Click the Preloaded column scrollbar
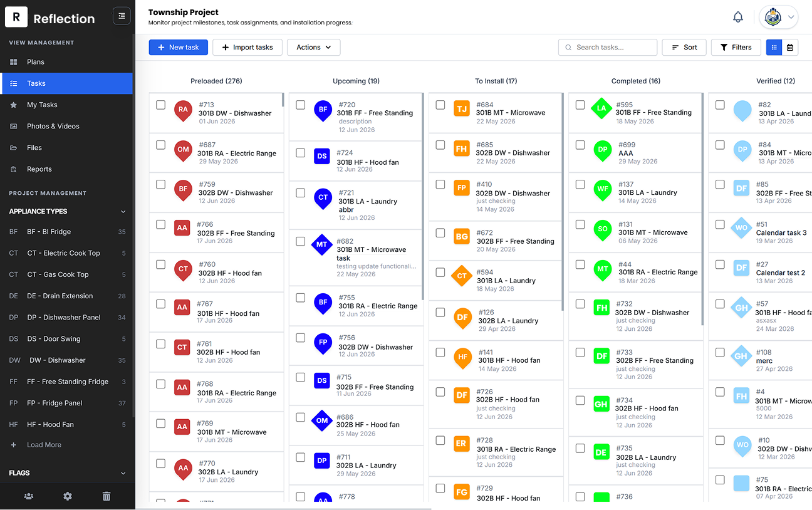Viewport: 812px width, 510px height. (x=283, y=100)
